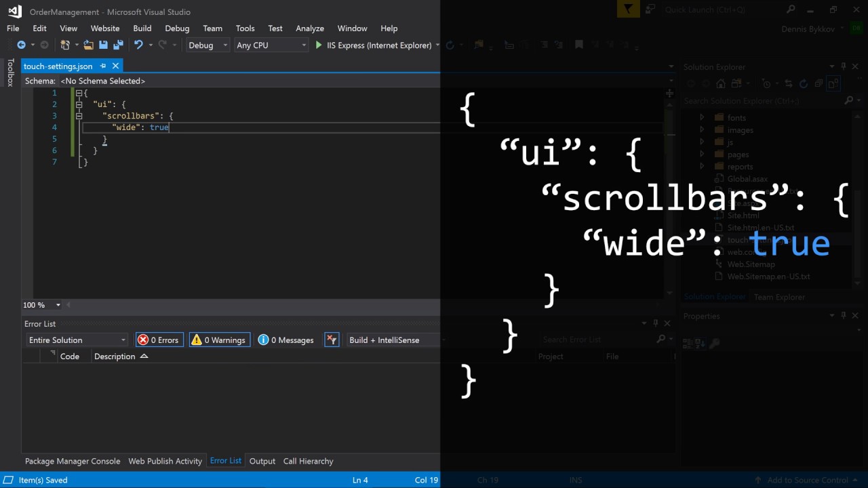The width and height of the screenshot is (868, 488).
Task: Toggle the 0 Warnings filter
Action: pos(219,340)
